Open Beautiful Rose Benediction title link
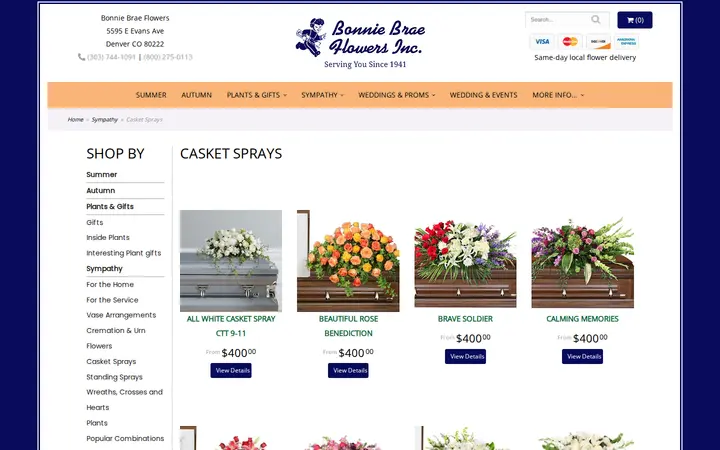Image resolution: width=720 pixels, height=450 pixels. pos(349,326)
